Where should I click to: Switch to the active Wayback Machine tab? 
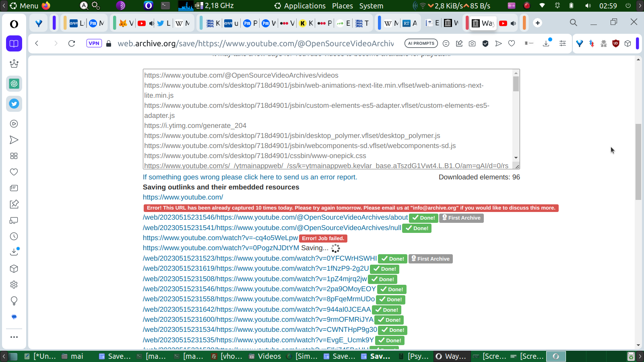pos(483,23)
